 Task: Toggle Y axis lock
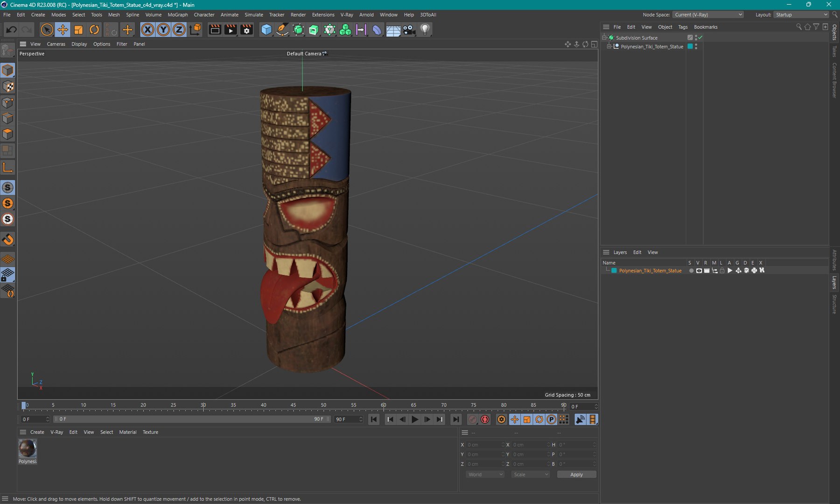coord(163,30)
